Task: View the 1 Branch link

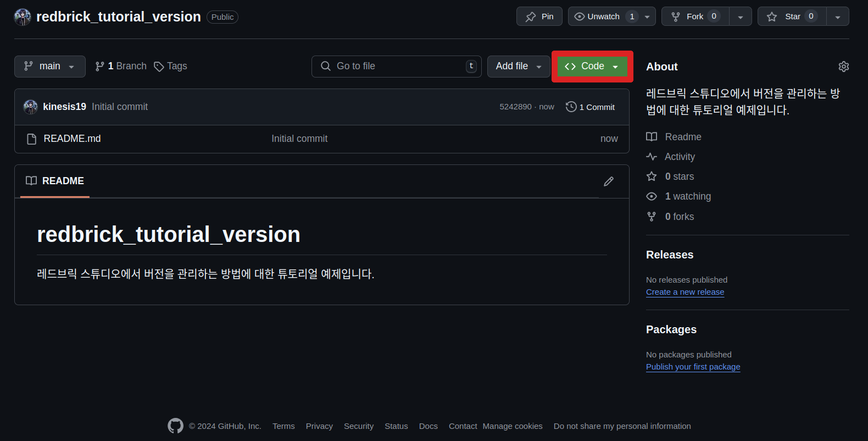Action: tap(121, 66)
